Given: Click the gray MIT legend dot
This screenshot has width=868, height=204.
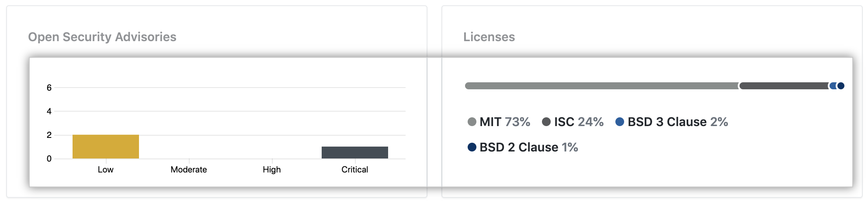Looking at the screenshot, I should pyautogui.click(x=472, y=122).
